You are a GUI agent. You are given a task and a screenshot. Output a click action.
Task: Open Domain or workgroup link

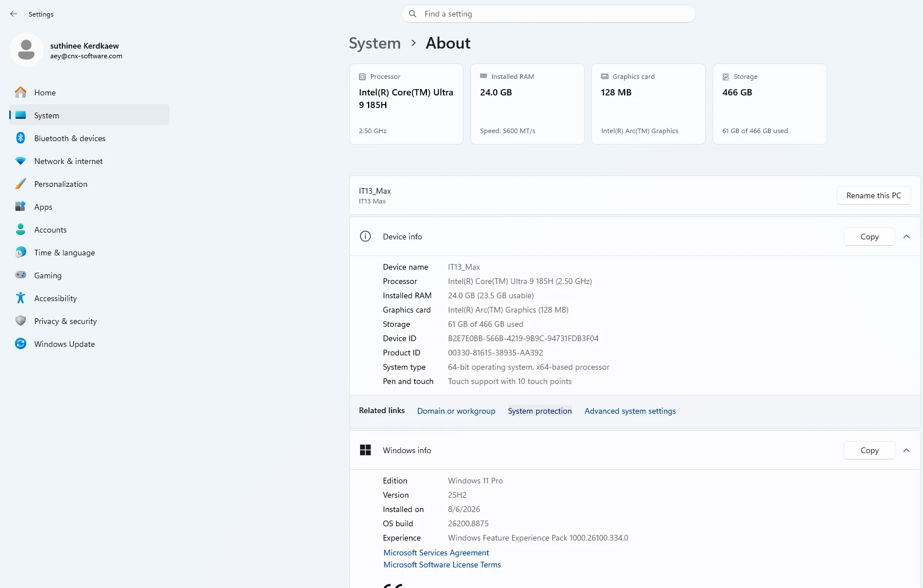456,411
